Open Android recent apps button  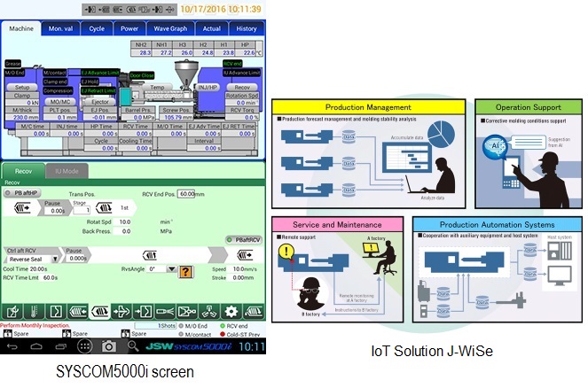tap(60, 346)
